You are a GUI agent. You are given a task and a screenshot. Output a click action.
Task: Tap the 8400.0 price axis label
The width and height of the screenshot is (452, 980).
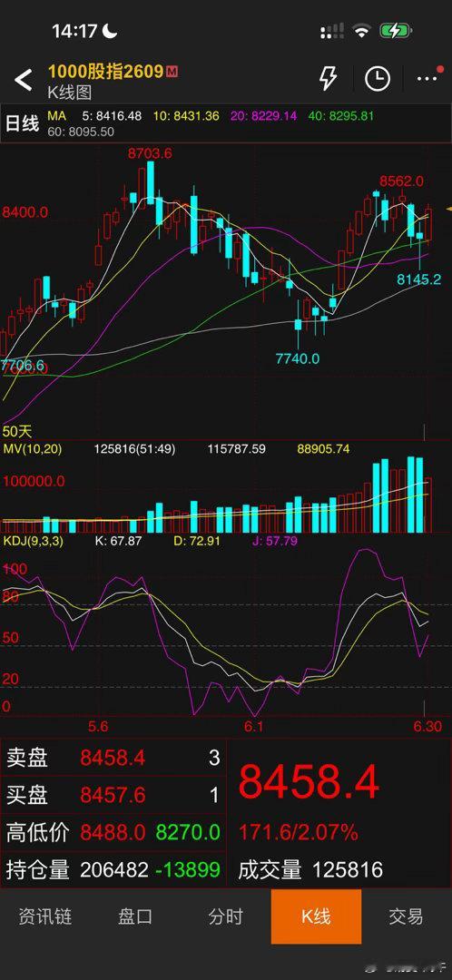(x=25, y=212)
